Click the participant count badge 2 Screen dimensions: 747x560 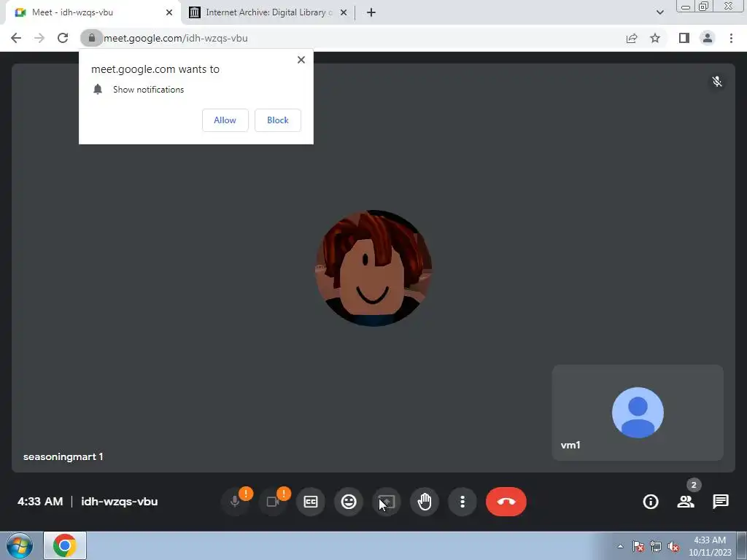coord(694,485)
